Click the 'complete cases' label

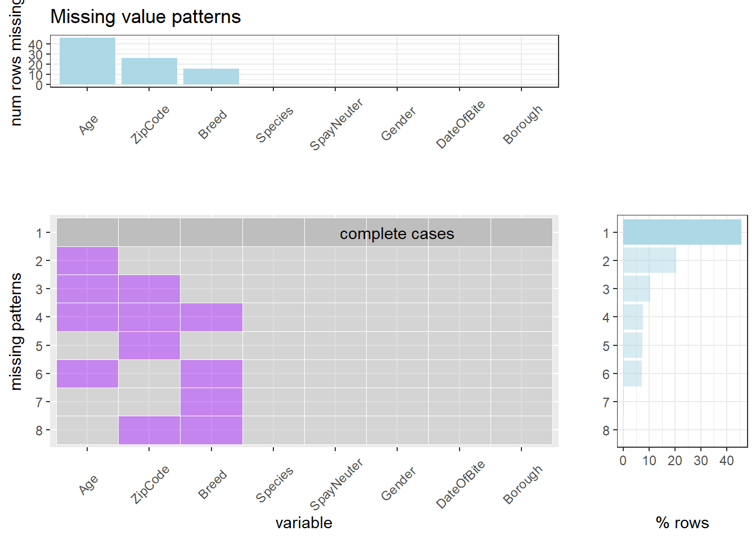[x=397, y=233]
